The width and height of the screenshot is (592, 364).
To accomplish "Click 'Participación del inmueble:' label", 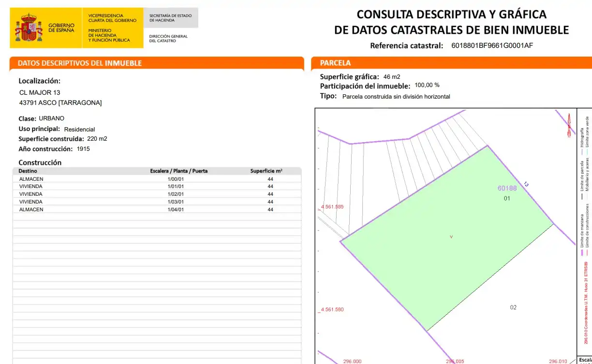I will click(365, 86).
